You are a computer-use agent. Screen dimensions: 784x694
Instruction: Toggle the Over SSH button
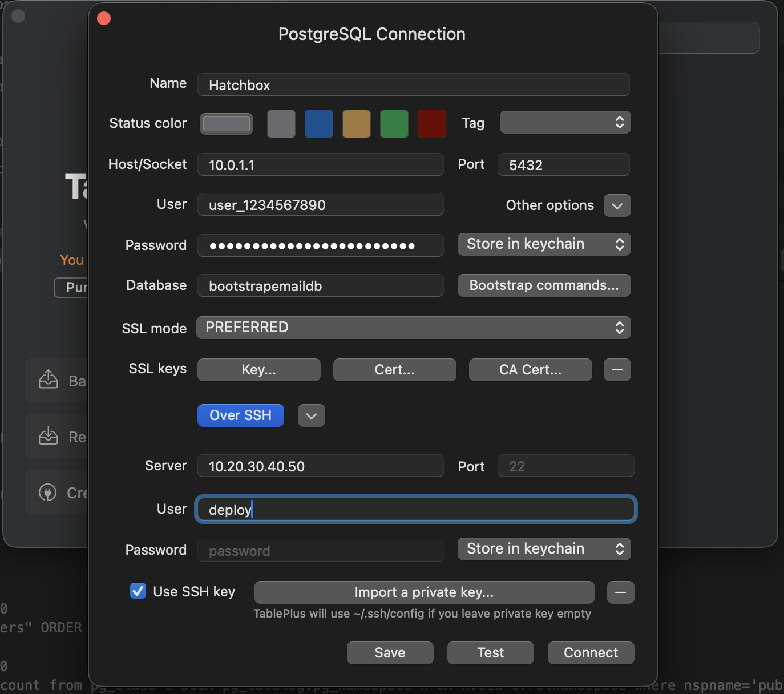click(x=240, y=415)
